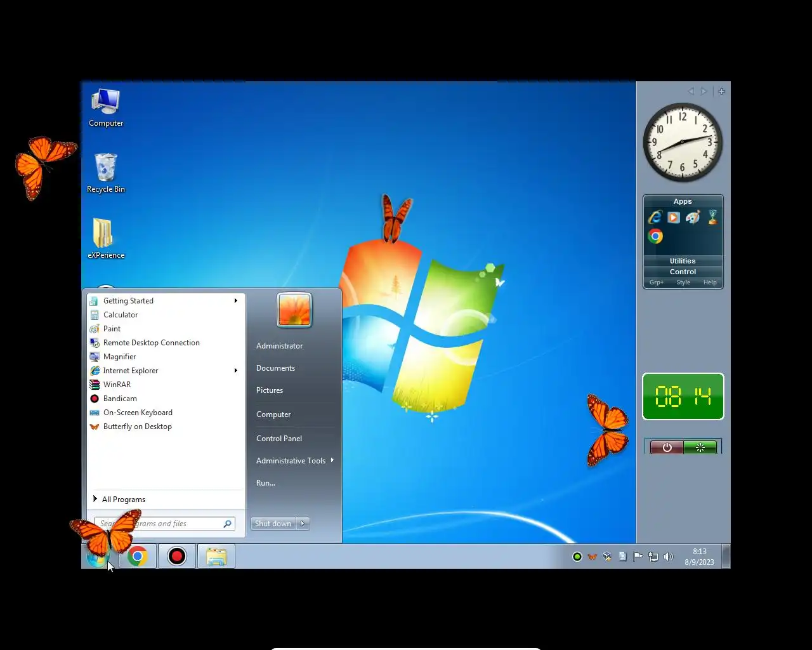The image size is (812, 650).
Task: Open On-Screen Keyboard from Start menu
Action: tap(166, 413)
